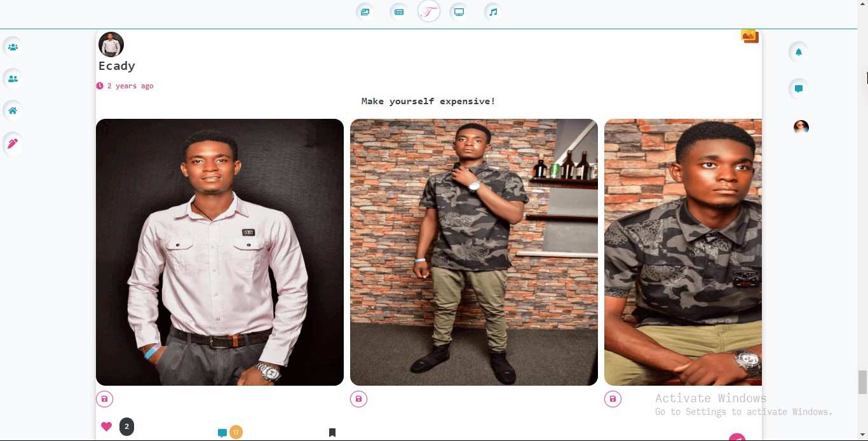The width and height of the screenshot is (868, 441).
Task: Save the third photo using its save icon
Action: click(x=613, y=399)
